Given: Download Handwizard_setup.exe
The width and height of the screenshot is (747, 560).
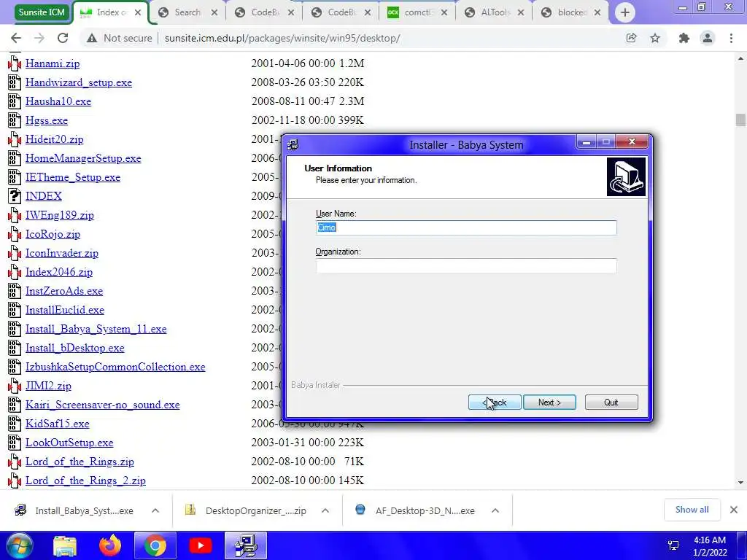Looking at the screenshot, I should (x=79, y=82).
